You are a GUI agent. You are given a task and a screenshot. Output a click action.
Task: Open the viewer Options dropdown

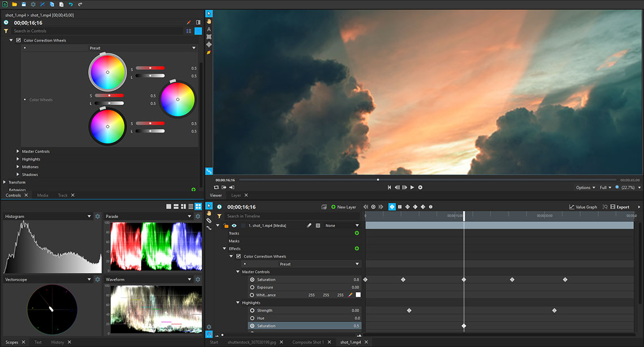click(x=585, y=187)
